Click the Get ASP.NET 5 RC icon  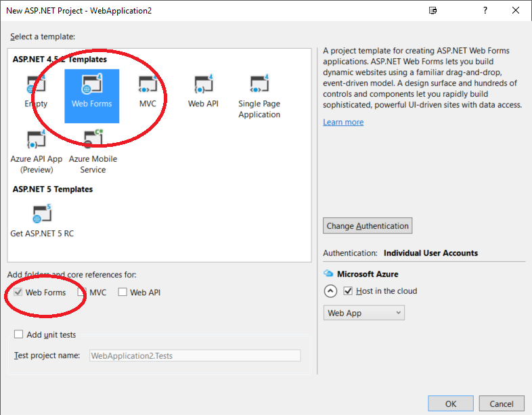click(x=42, y=214)
